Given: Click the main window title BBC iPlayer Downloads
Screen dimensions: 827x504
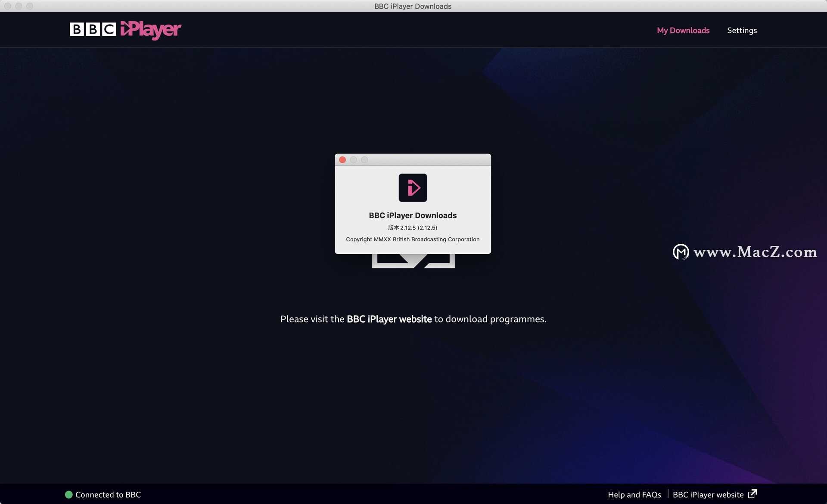Looking at the screenshot, I should pyautogui.click(x=413, y=6).
